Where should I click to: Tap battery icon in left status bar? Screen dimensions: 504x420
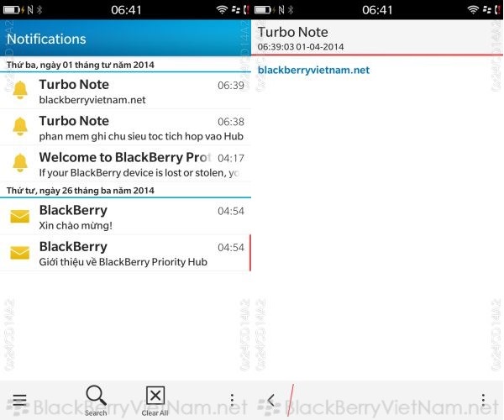point(12,10)
